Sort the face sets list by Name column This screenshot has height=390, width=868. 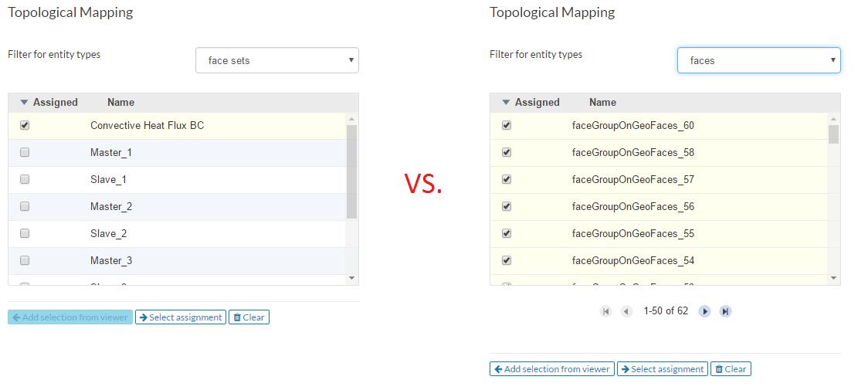coord(120,102)
